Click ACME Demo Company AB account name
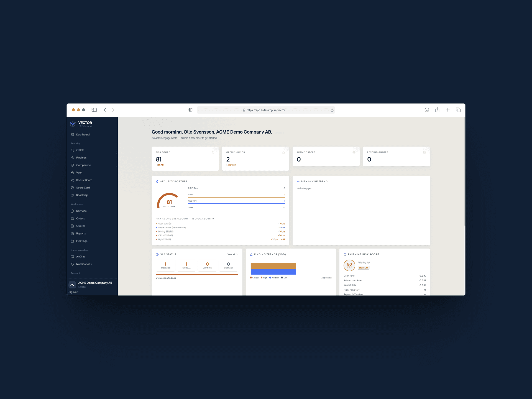The width and height of the screenshot is (532, 399). 95,283
